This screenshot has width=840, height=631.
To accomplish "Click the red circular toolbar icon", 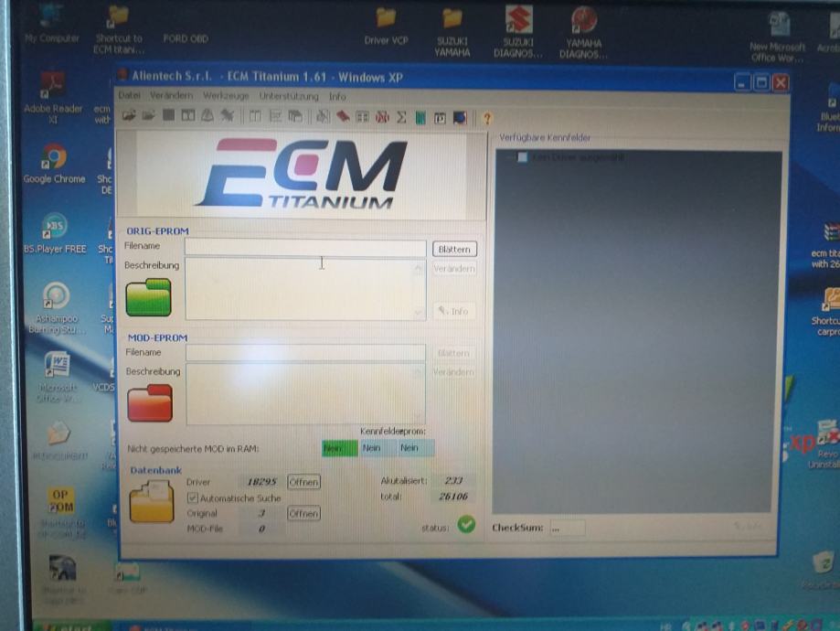I will pos(382,117).
